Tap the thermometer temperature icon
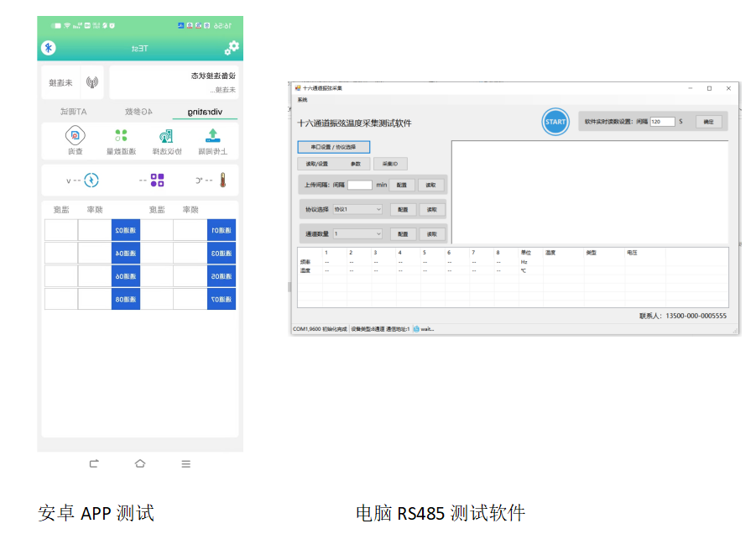Screen dimensions: 756x534 [223, 180]
